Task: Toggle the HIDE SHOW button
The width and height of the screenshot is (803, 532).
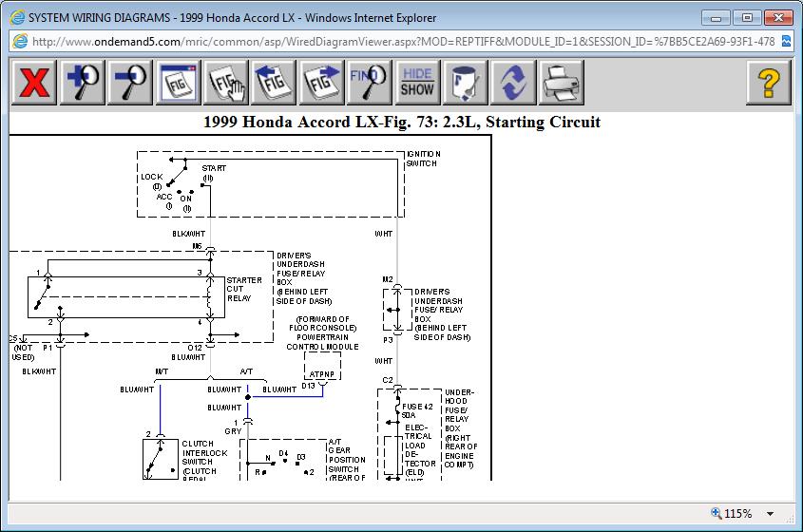Action: 417,83
